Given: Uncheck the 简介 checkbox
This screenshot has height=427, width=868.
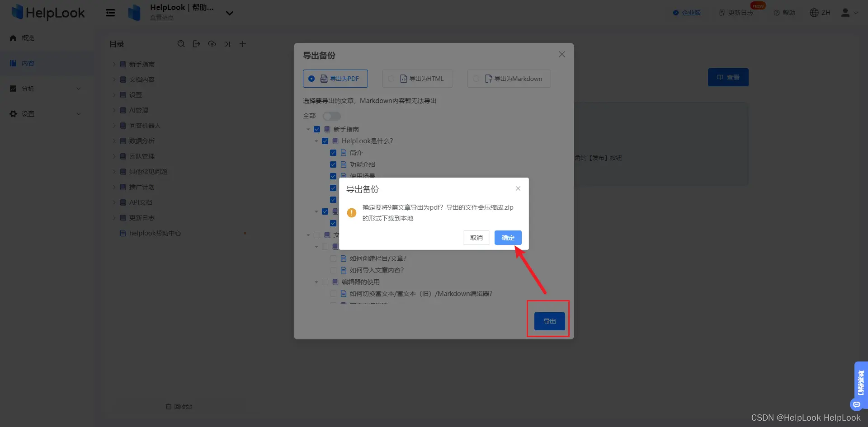Looking at the screenshot, I should point(333,153).
